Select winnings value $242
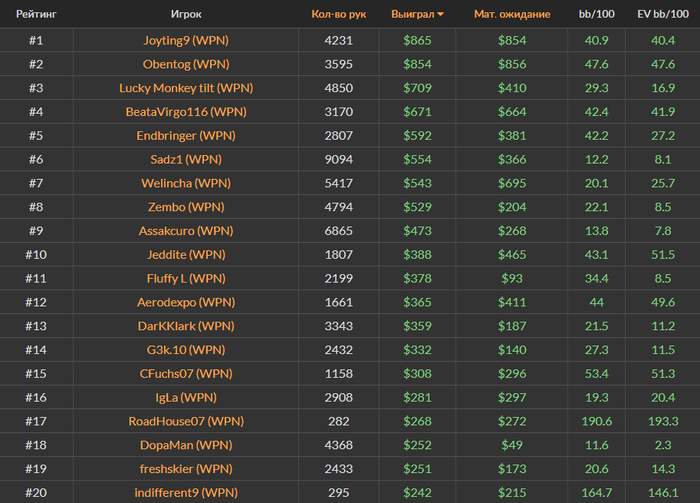Screen dimensions: 700x503 click(417, 493)
